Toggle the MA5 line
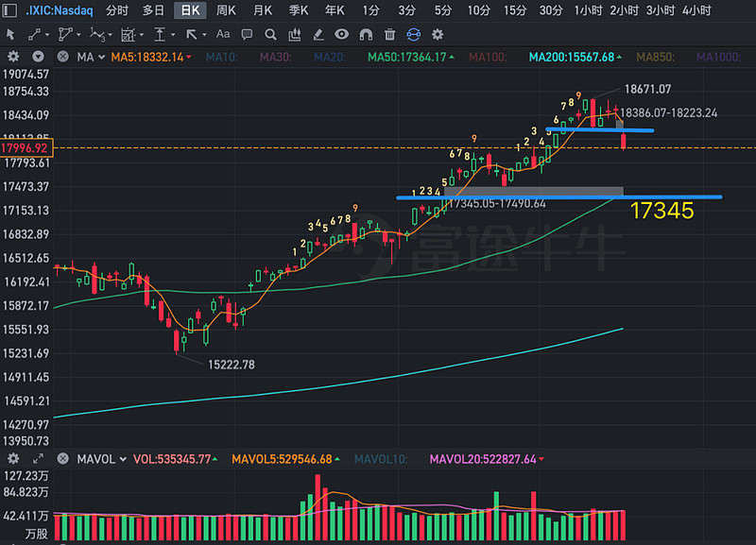 [151, 58]
